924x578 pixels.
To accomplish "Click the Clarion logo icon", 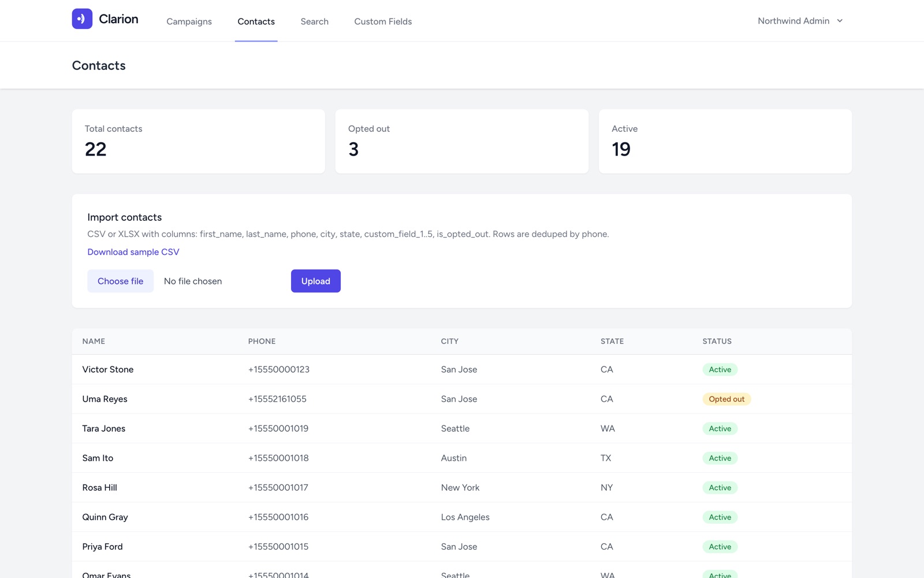I will coord(82,18).
